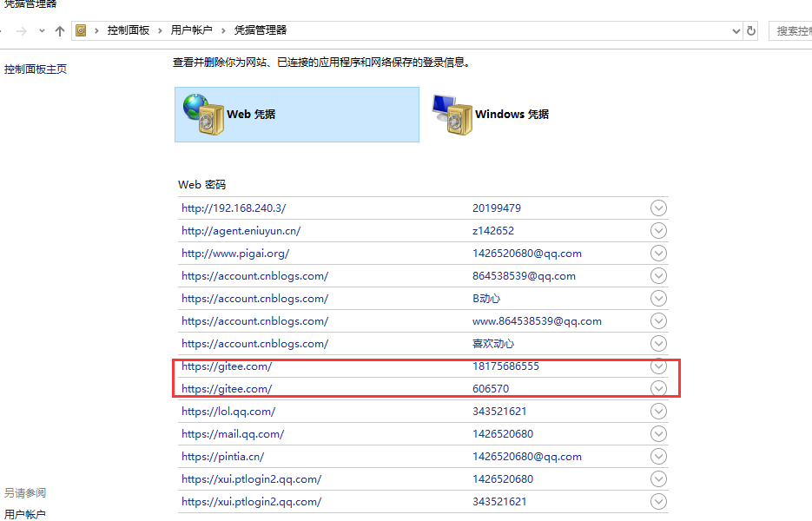
Task: Click the forward navigation arrow
Action: 21,31
